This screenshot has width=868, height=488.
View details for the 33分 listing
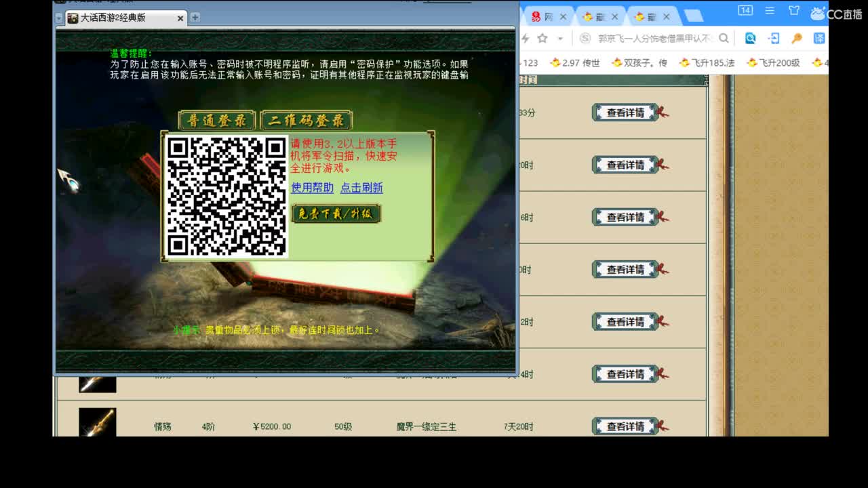pos(625,113)
